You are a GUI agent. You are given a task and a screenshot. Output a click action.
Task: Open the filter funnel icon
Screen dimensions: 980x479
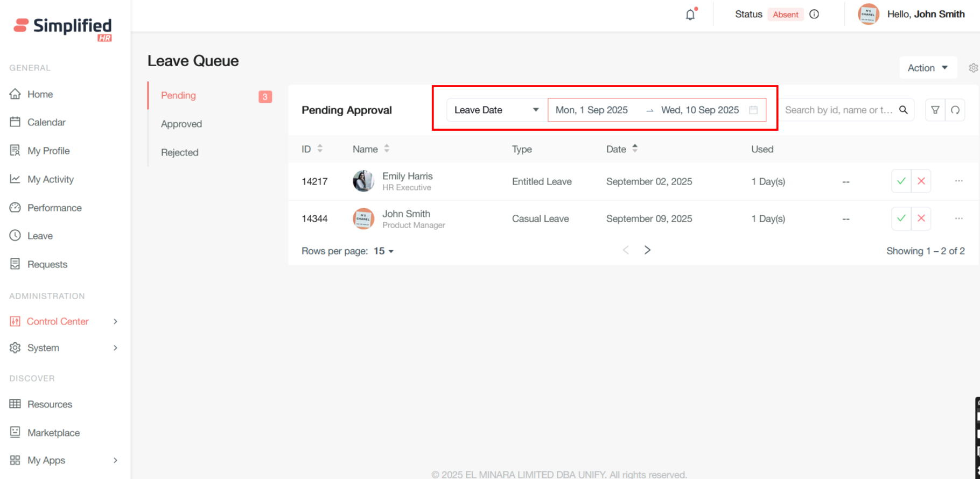[x=935, y=110]
